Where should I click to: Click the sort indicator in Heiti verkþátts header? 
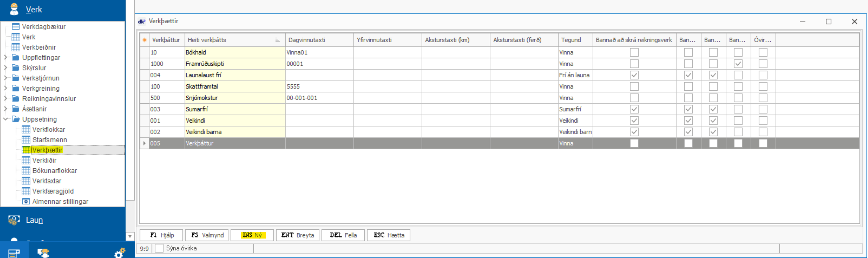pos(277,40)
